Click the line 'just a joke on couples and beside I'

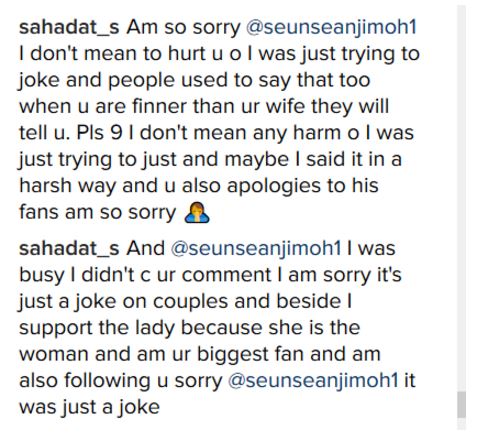pos(185,302)
